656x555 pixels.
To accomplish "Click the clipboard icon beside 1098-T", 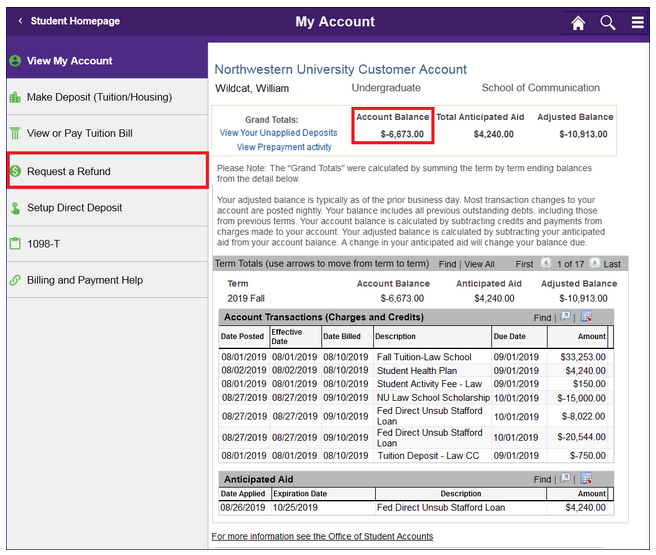I will (x=15, y=243).
